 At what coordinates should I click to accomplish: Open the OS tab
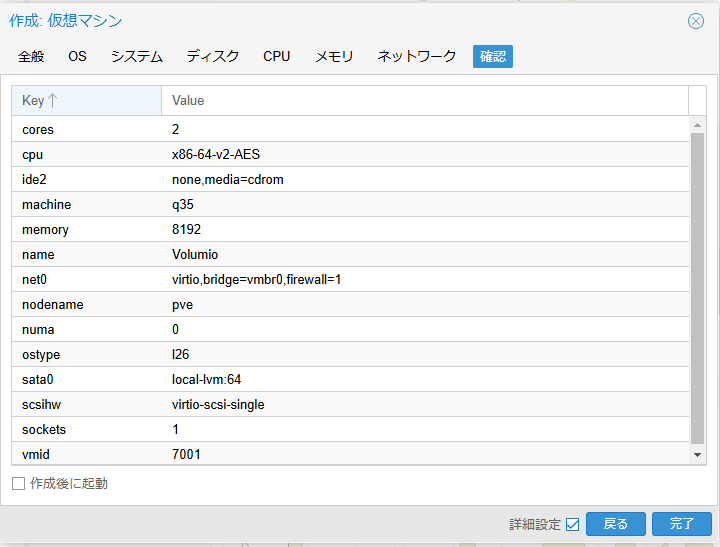(x=77, y=56)
